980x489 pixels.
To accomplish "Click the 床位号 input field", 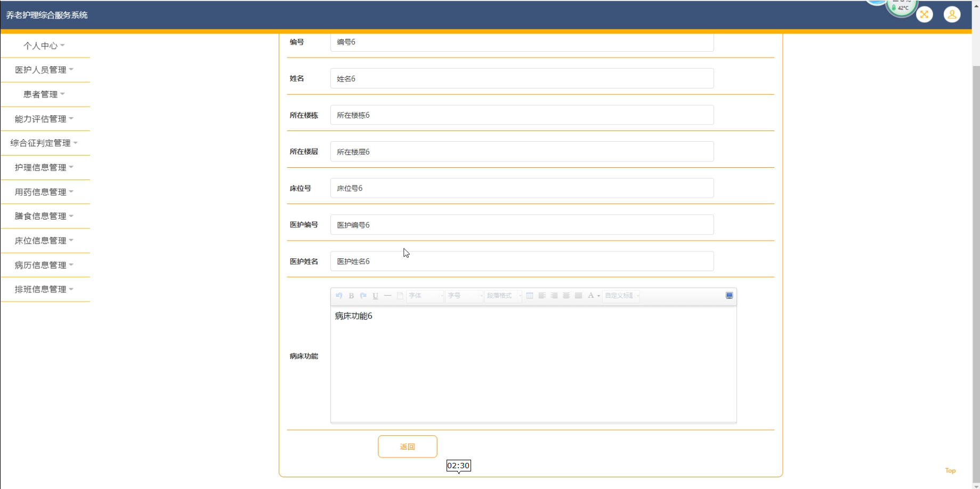I will 522,188.
